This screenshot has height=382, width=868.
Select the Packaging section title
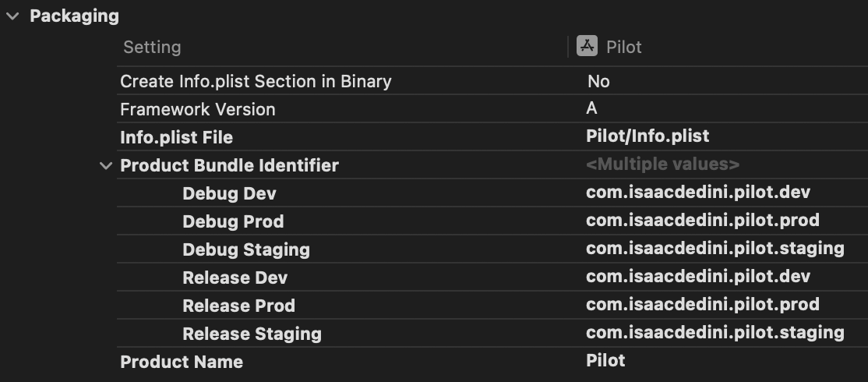pyautogui.click(x=74, y=16)
